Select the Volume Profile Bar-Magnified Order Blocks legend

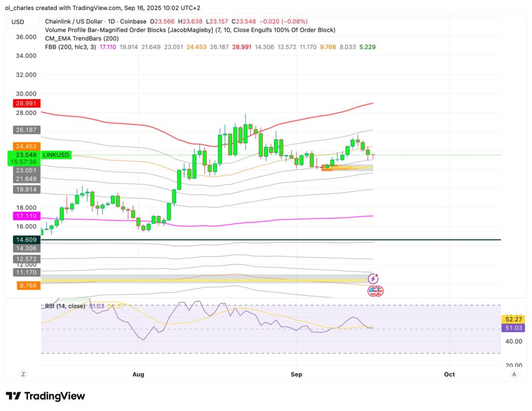coord(190,30)
